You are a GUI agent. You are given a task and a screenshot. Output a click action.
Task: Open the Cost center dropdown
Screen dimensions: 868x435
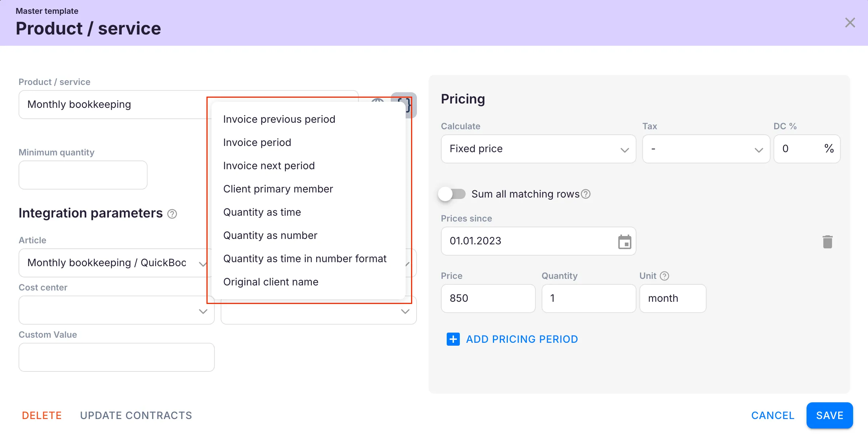click(116, 311)
